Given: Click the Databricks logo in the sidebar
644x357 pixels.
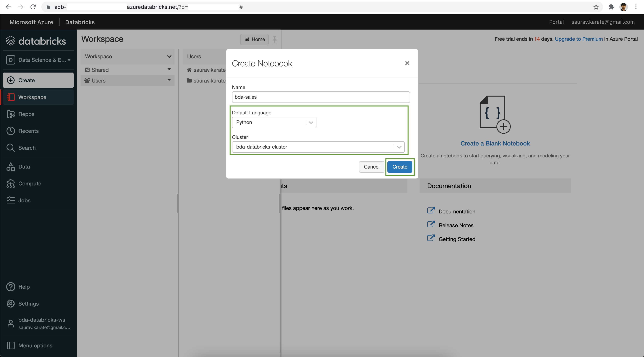Looking at the screenshot, I should tap(36, 41).
